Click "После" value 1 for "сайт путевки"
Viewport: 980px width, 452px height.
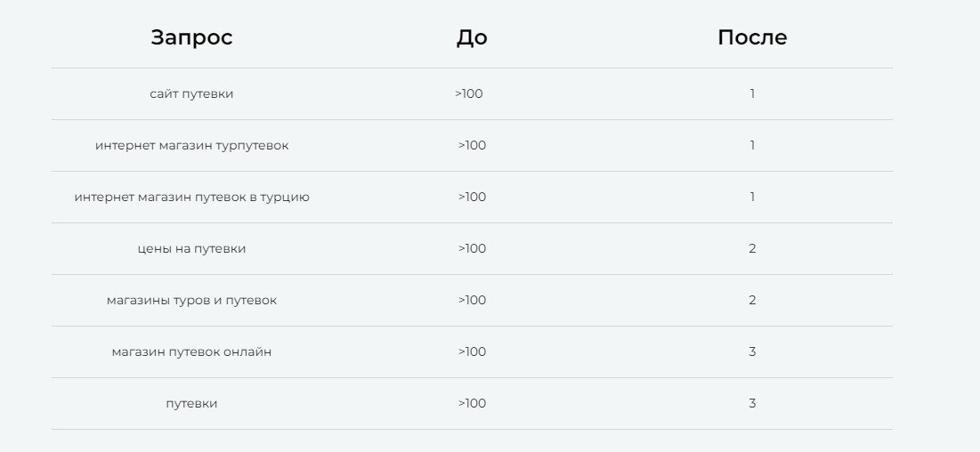coord(752,93)
